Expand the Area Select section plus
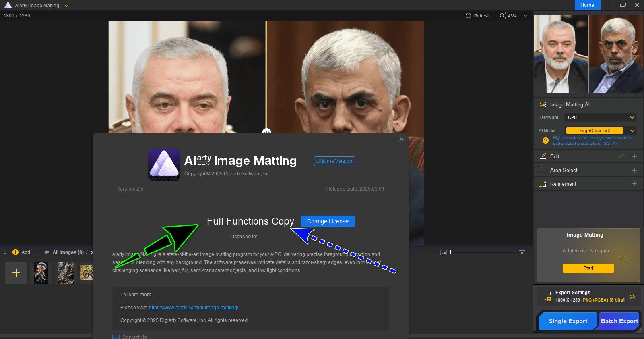 634,170
